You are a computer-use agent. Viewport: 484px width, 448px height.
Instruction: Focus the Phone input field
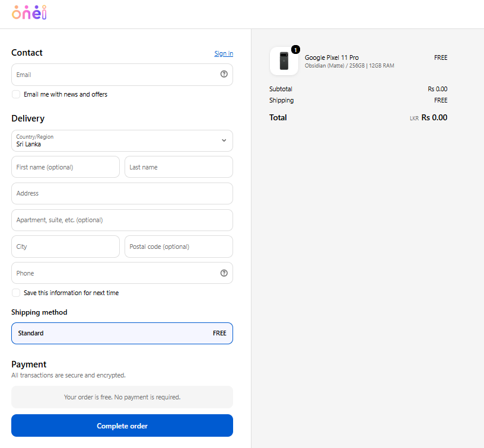[x=122, y=273]
